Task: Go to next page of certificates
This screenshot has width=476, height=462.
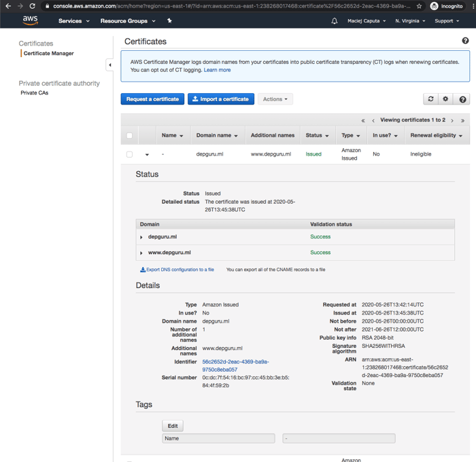Action: point(452,121)
